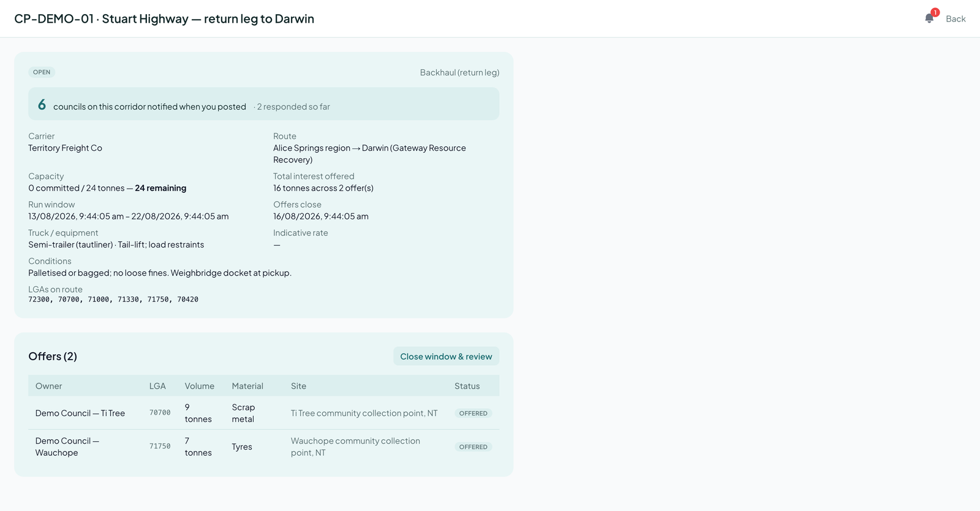Screen dimensions: 980x511
Task: Click LGA code 70700 in offers table
Action: point(160,413)
